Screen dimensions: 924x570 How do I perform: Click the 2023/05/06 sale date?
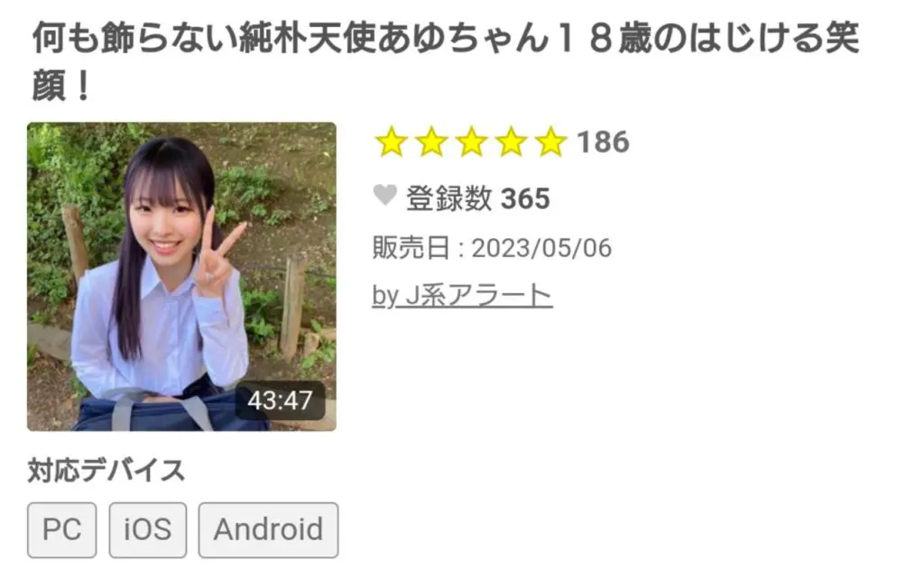[541, 248]
